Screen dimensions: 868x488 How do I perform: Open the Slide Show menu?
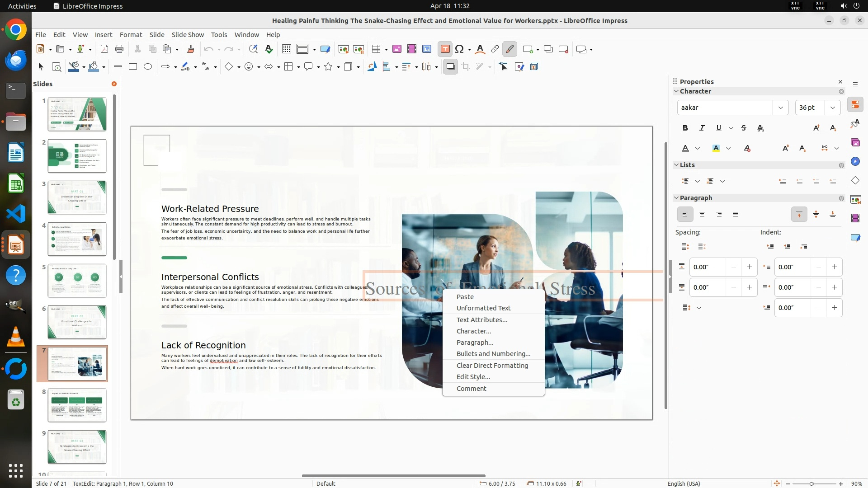click(188, 34)
